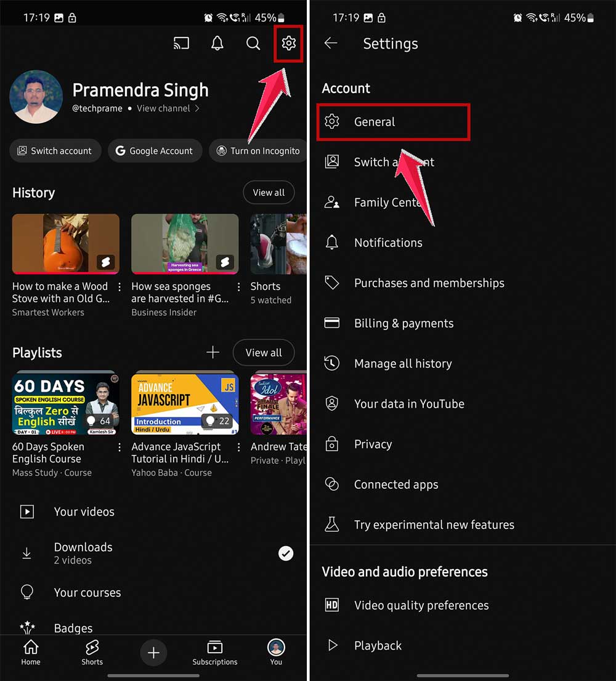Turn on Incognito mode
616x681 pixels.
tap(257, 150)
